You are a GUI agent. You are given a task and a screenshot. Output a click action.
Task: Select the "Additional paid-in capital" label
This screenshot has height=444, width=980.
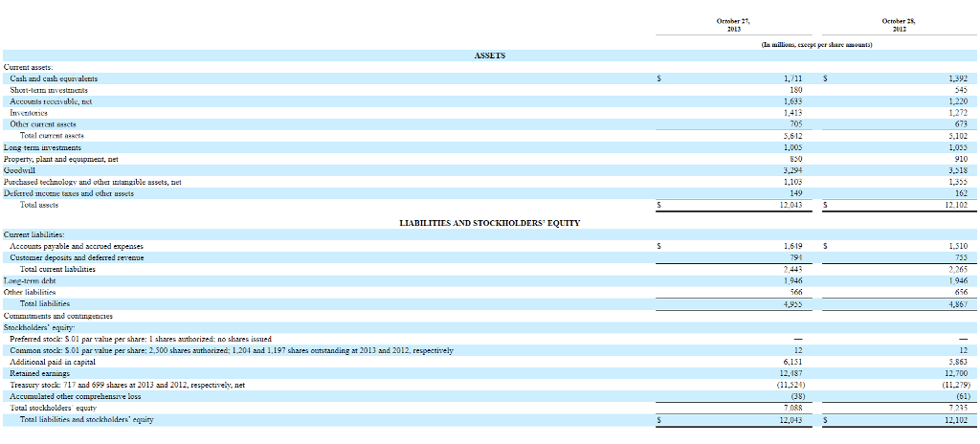[x=53, y=362]
